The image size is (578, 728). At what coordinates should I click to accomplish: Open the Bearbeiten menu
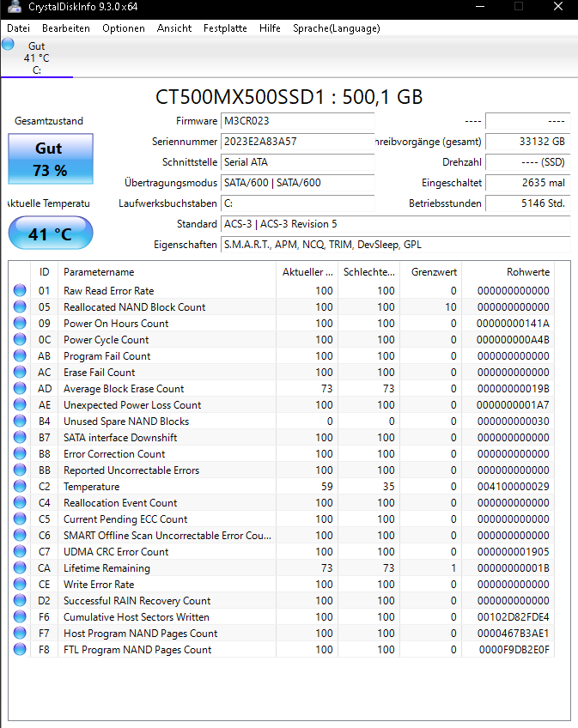pyautogui.click(x=66, y=28)
